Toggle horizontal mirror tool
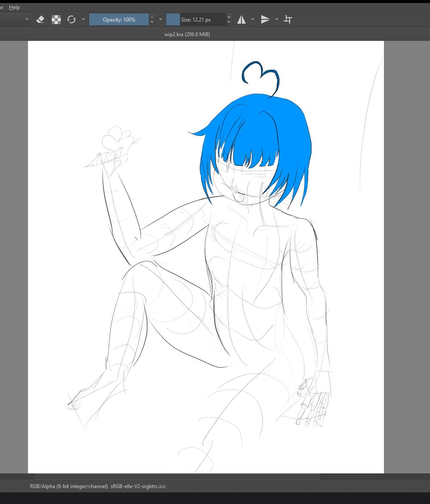This screenshot has width=430, height=504. pos(241,20)
